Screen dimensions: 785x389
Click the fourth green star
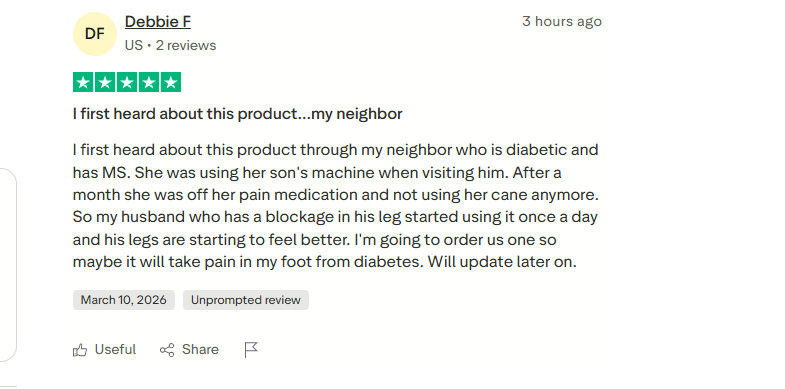coord(149,82)
